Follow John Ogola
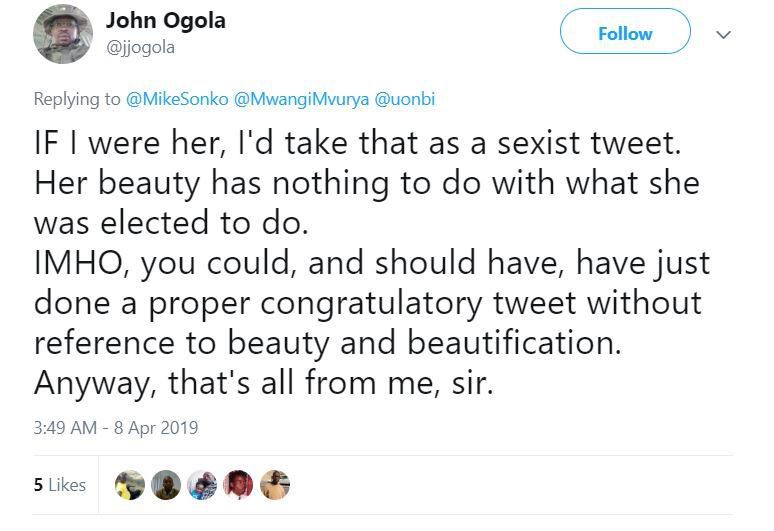Viewport: 774px width, 531px height. pyautogui.click(x=625, y=33)
